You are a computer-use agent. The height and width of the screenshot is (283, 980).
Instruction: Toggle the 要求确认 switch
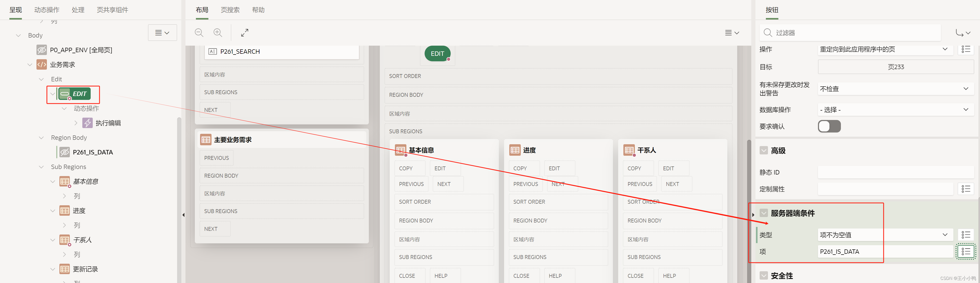[x=829, y=127]
